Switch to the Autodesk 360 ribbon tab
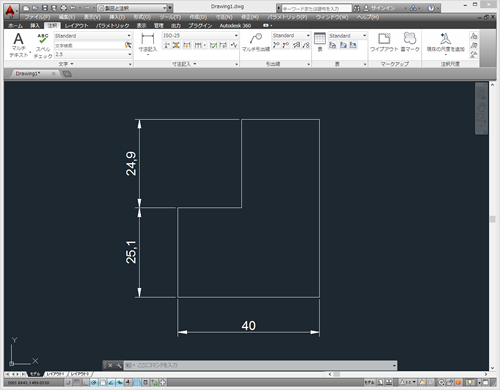The height and width of the screenshot is (390, 500). pyautogui.click(x=235, y=26)
